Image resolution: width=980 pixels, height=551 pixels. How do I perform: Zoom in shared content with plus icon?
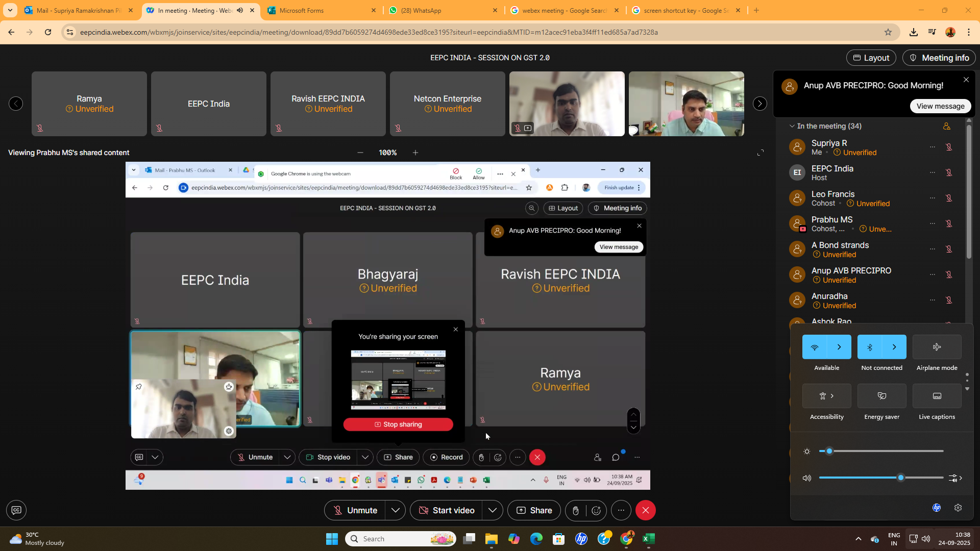click(x=415, y=153)
